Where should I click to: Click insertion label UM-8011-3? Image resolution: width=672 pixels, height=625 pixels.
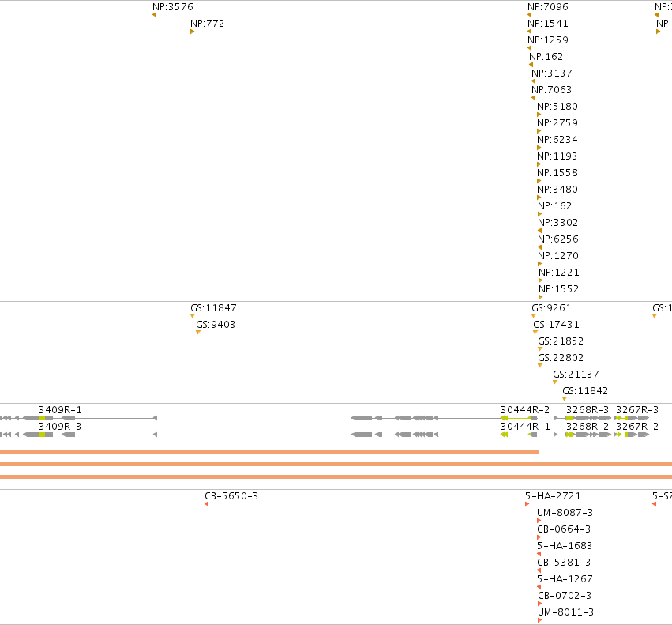pos(565,612)
